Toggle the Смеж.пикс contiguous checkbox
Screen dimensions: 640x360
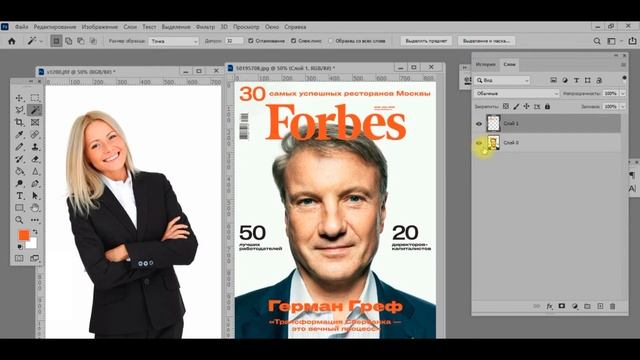pos(293,41)
